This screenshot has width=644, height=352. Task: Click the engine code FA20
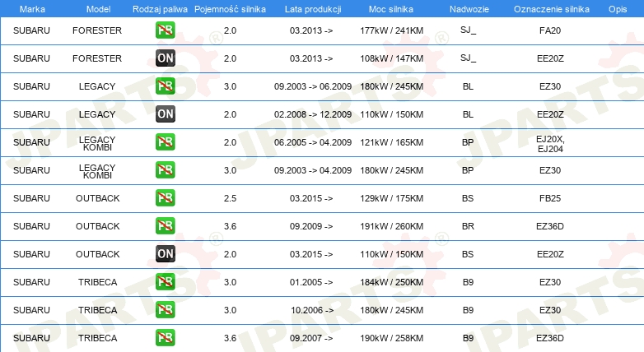click(x=550, y=30)
